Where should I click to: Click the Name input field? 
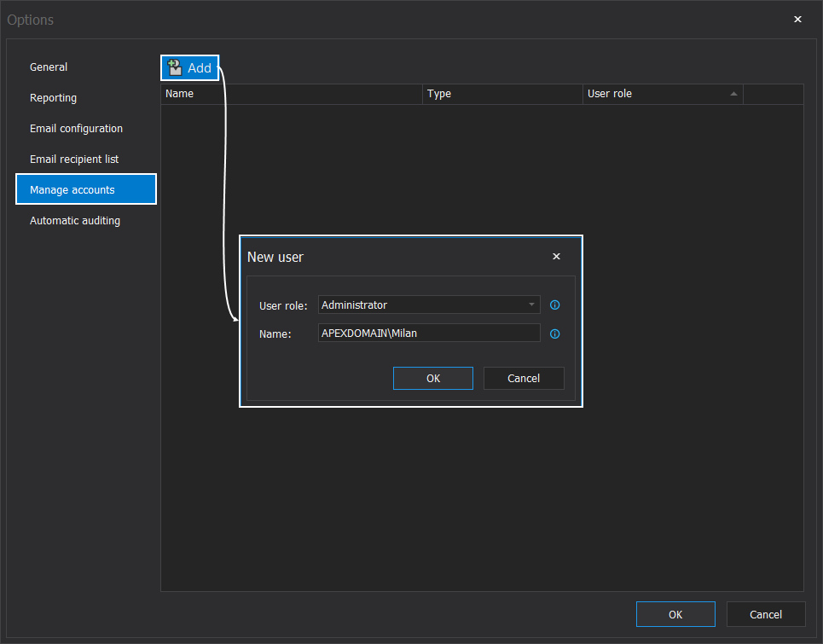point(428,334)
